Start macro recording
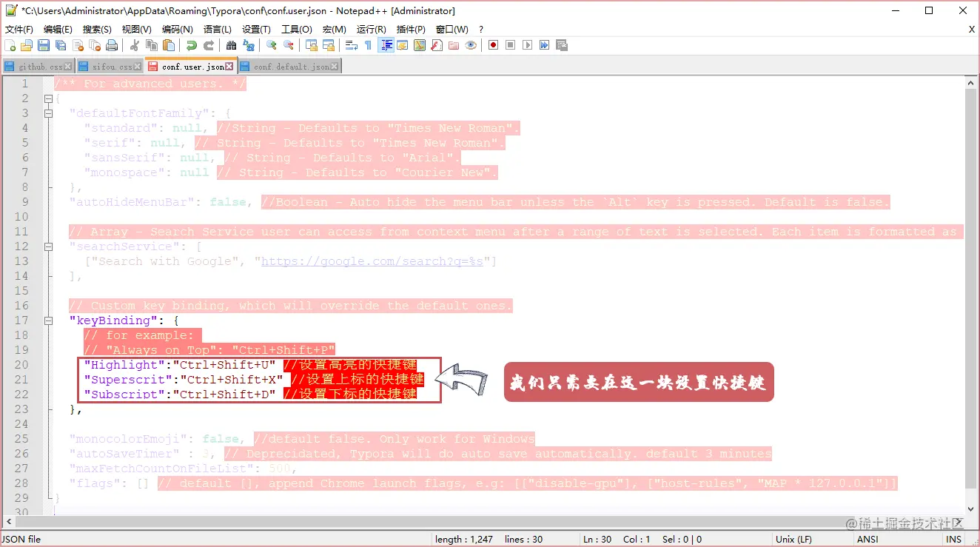 (492, 45)
